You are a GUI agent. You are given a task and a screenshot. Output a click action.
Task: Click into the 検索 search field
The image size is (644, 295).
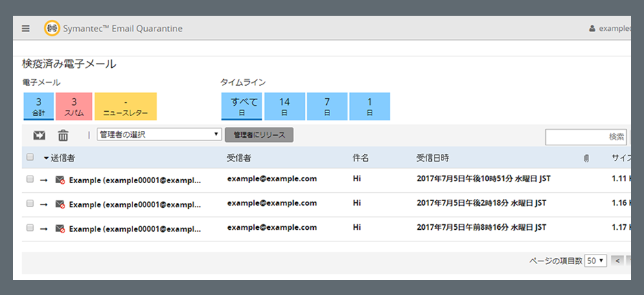point(586,137)
